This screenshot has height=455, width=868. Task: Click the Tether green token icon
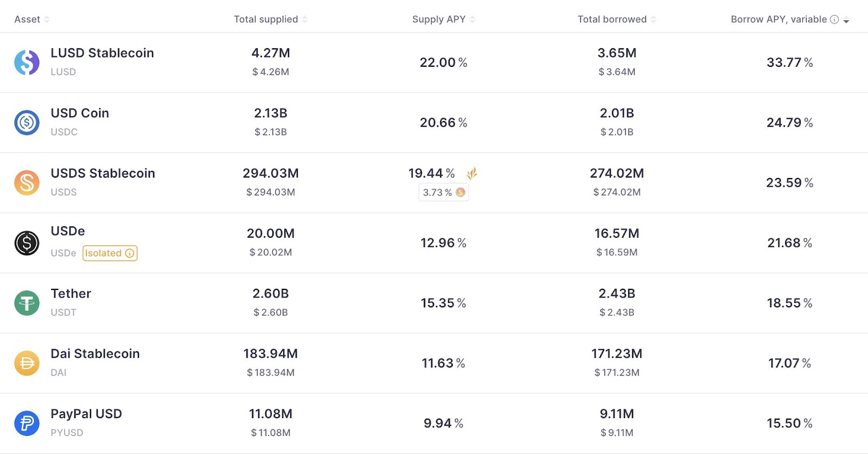pyautogui.click(x=27, y=303)
